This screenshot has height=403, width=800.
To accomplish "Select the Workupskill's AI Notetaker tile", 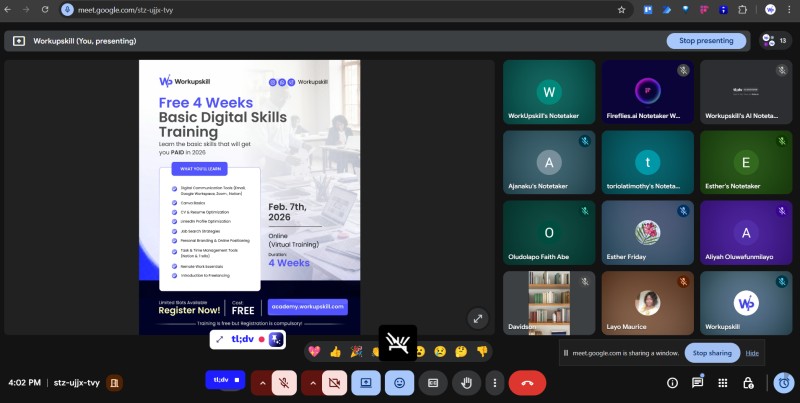I will coord(746,92).
